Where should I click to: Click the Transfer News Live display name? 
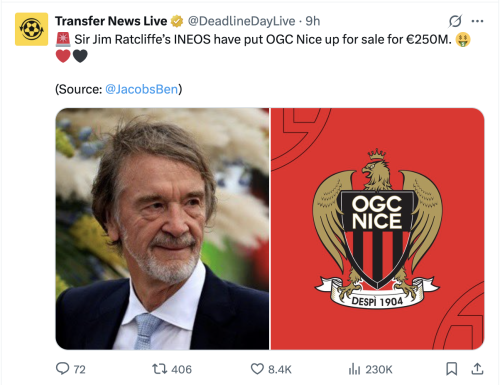111,21
